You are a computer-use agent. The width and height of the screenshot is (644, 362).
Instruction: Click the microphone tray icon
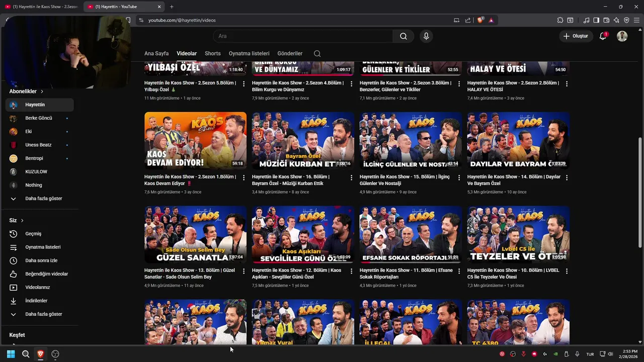[577, 354]
